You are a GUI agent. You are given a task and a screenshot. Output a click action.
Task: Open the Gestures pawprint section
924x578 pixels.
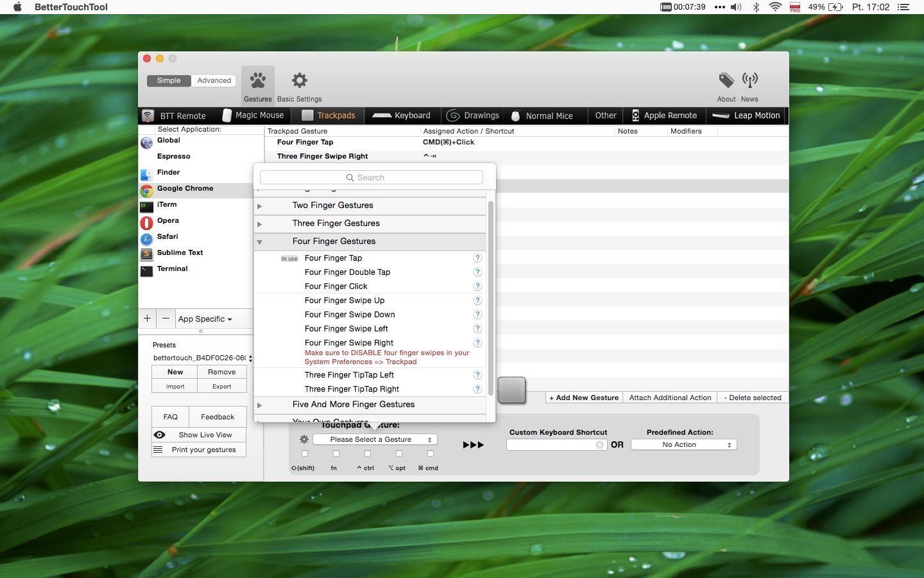pos(258,85)
